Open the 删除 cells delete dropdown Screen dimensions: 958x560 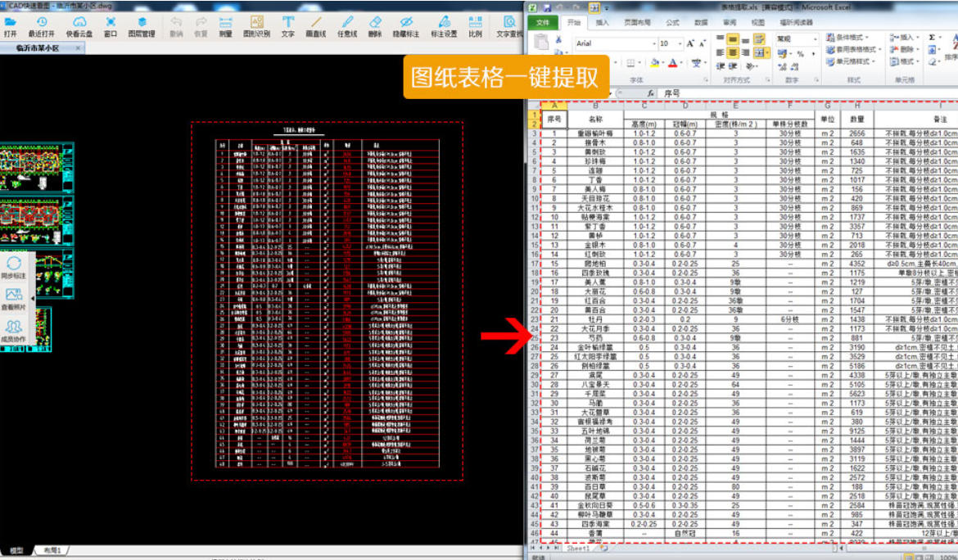coord(904,49)
